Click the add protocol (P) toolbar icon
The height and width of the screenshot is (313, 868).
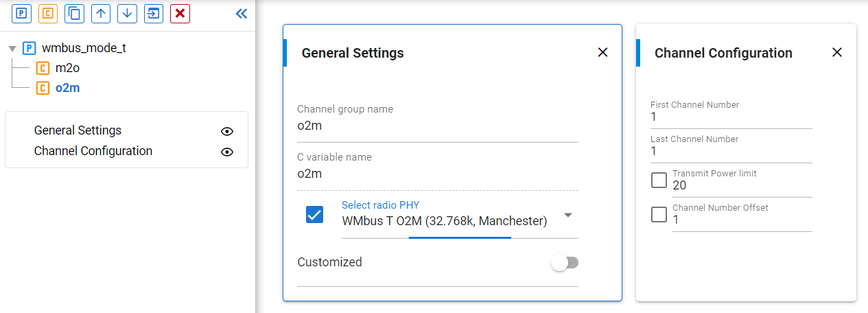tap(21, 14)
